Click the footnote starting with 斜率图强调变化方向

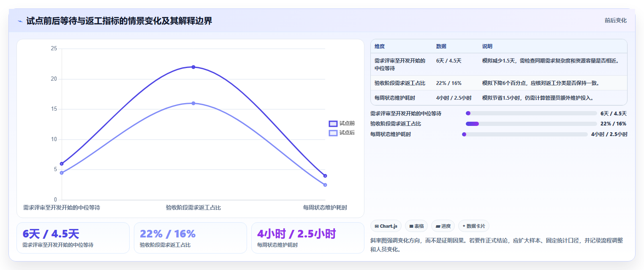pyautogui.click(x=497, y=245)
